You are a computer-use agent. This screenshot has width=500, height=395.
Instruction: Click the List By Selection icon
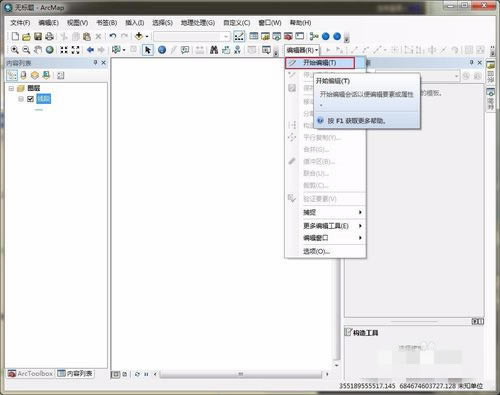click(x=46, y=75)
